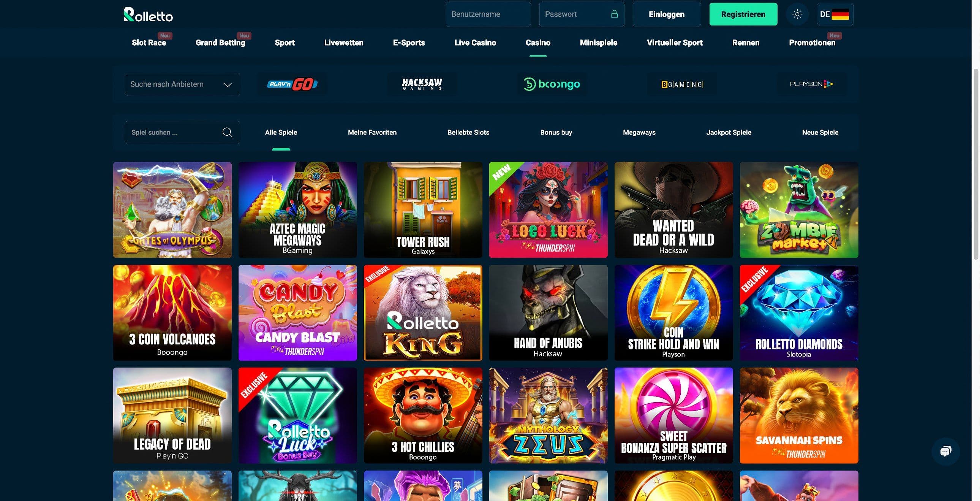Click the page vertical scrollbar
This screenshot has width=980, height=501.
(976, 164)
